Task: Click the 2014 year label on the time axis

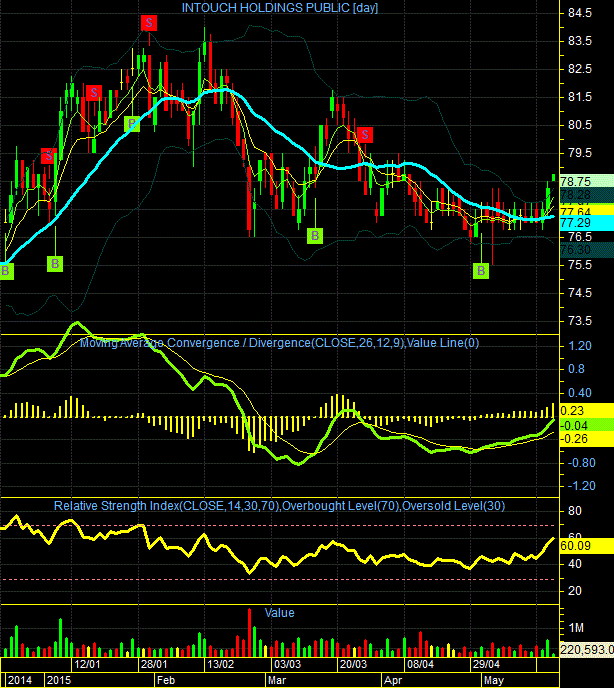Action: (x=20, y=680)
